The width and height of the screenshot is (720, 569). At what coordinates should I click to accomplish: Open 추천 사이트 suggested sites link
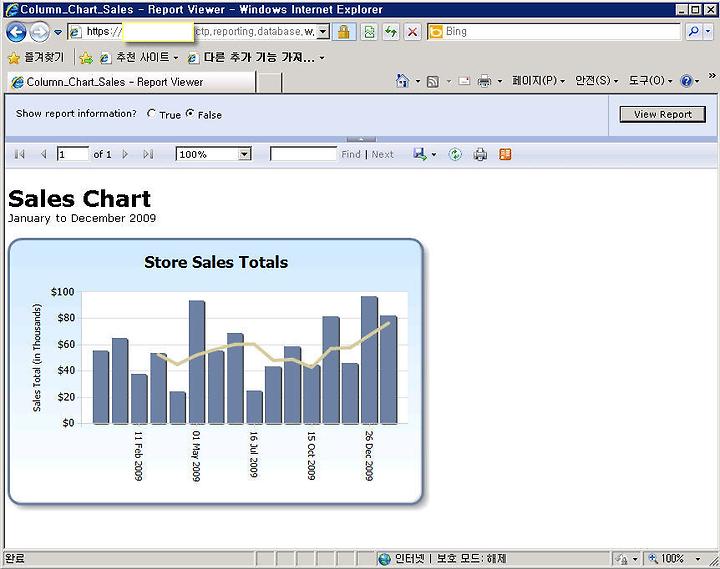pos(139,57)
